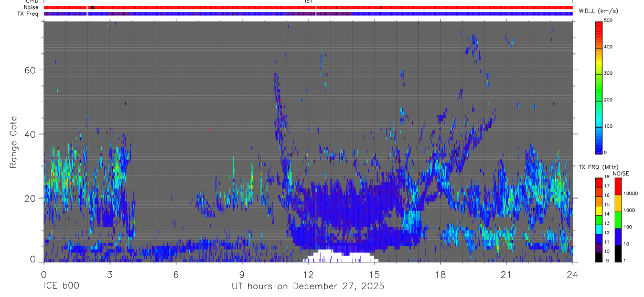Click the blue TX Freq indicator bar
The height and width of the screenshot is (297, 644).
tap(308, 14)
